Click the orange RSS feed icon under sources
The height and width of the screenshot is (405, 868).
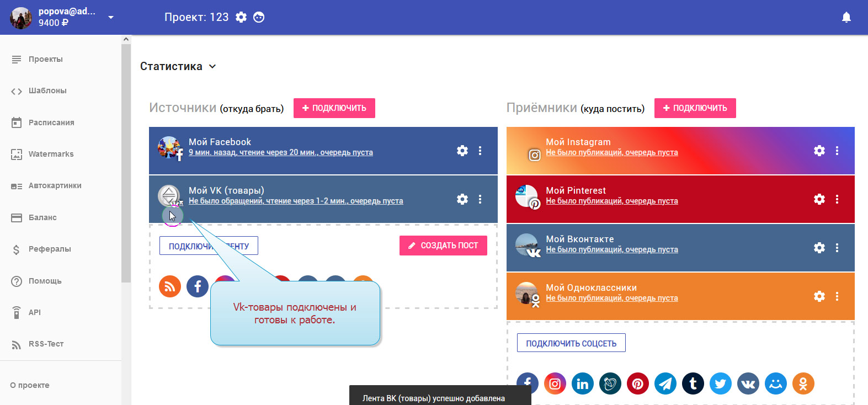point(170,286)
